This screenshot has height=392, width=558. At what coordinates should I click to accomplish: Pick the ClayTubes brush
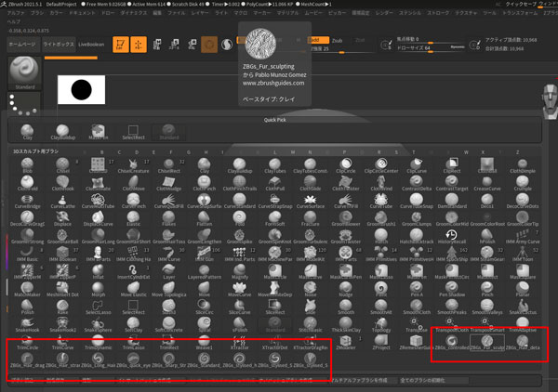[275, 165]
